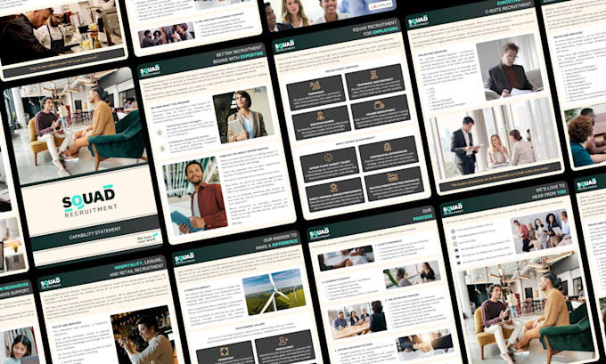Click Squad logo on Hospitality recruitment page
The height and width of the screenshot is (364, 606).
tap(50, 283)
